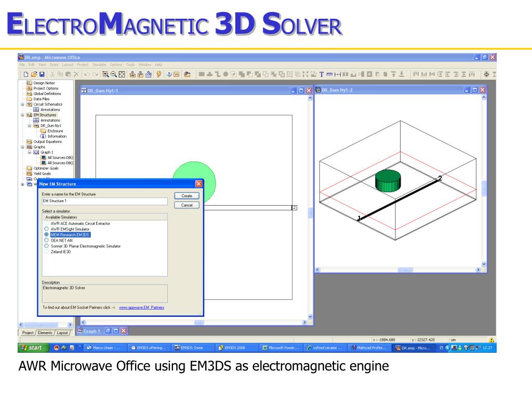Switch to the Elements tab
The height and width of the screenshot is (399, 532).
click(x=45, y=333)
